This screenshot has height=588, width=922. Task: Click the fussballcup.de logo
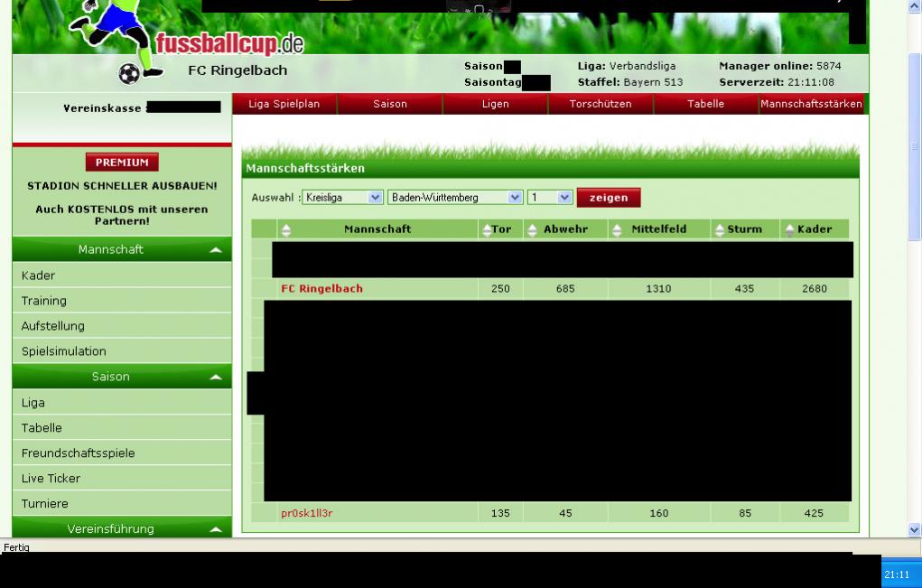pyautogui.click(x=228, y=42)
